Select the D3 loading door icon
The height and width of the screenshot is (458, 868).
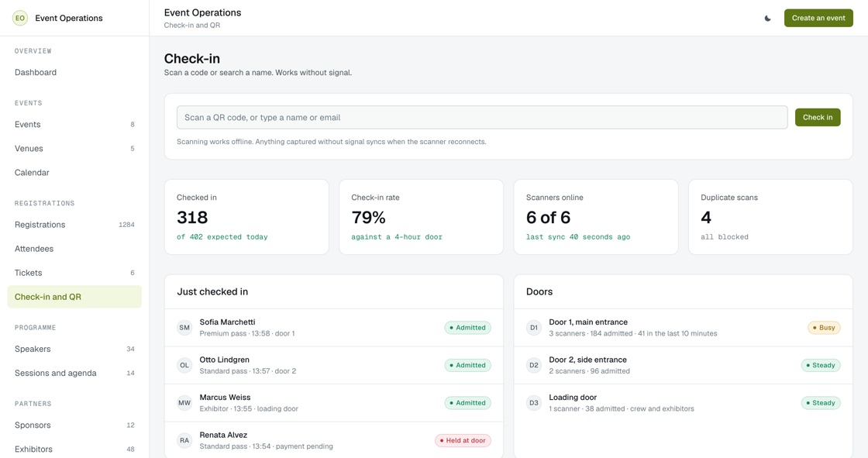534,403
